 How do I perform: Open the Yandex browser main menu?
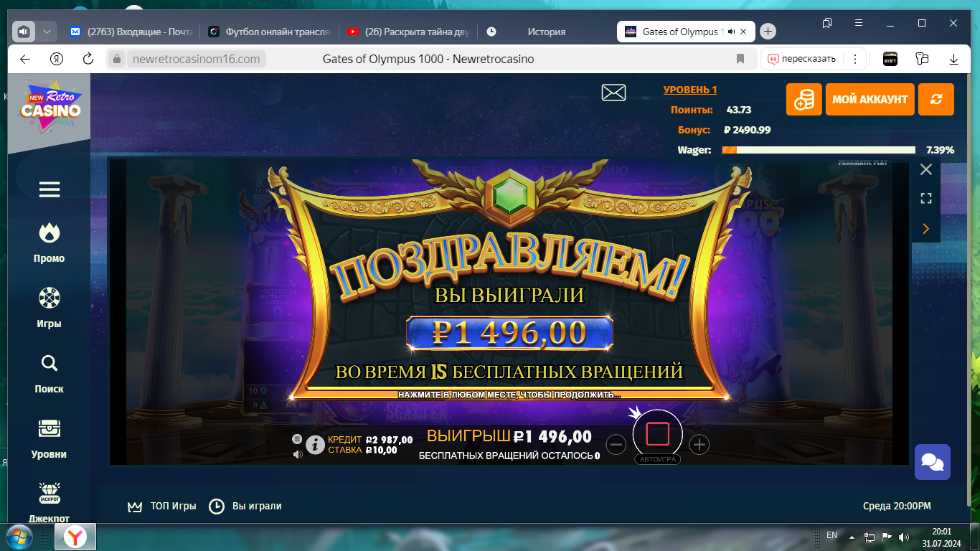(x=859, y=23)
